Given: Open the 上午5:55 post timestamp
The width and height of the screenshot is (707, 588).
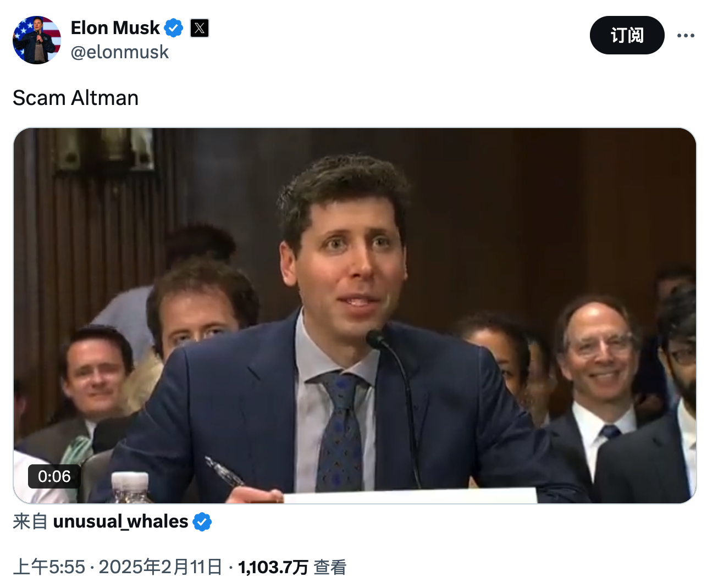Looking at the screenshot, I should click(49, 567).
